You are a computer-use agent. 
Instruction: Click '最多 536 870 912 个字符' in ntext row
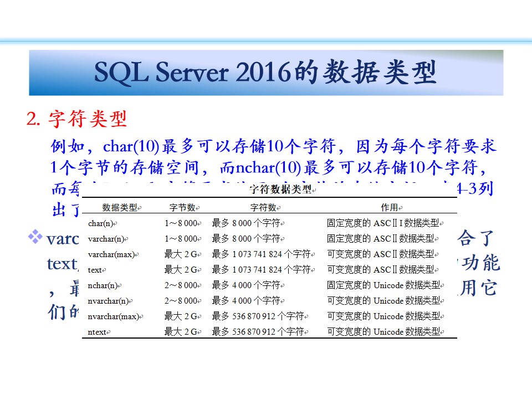[258, 332]
